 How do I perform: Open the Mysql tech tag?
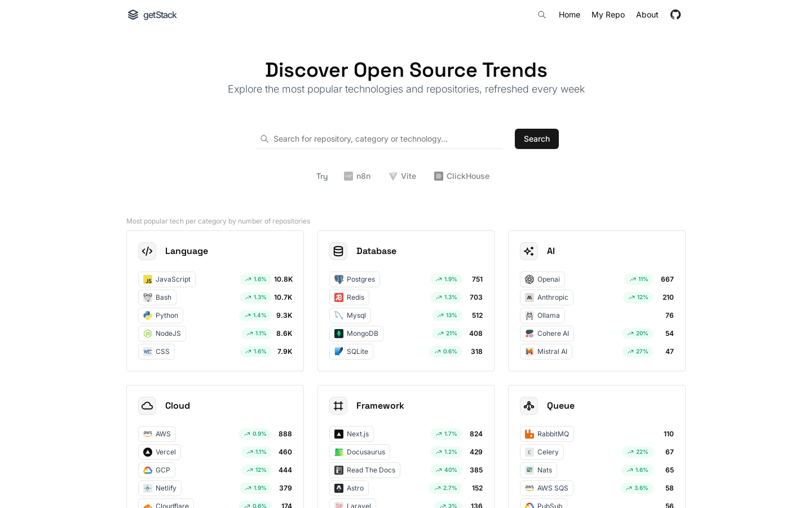point(350,316)
